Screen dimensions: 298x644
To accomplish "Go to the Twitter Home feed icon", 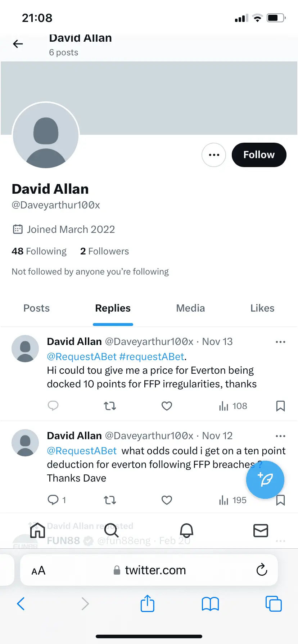I will (37, 530).
